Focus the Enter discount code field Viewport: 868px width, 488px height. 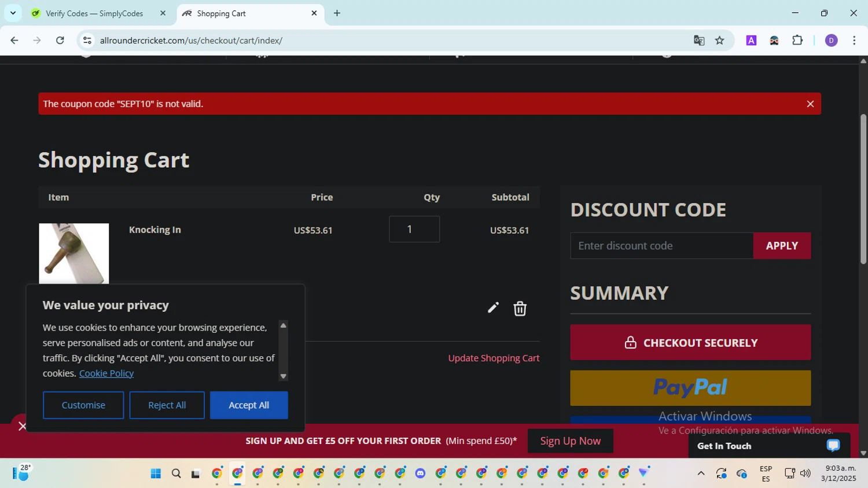tap(661, 246)
